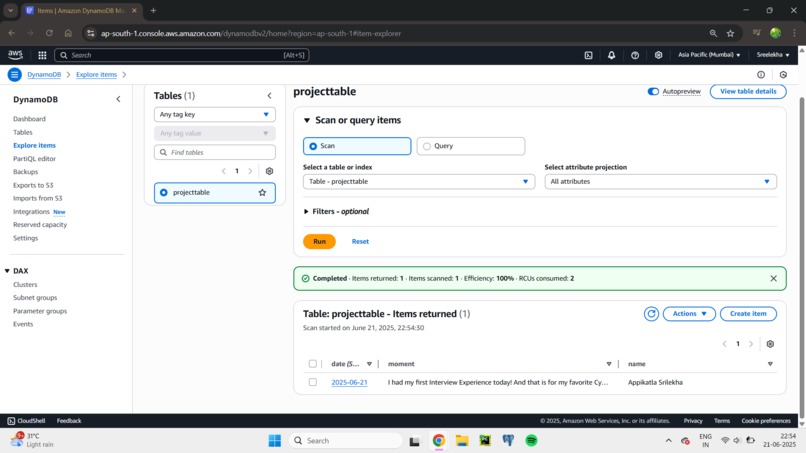
Task: Open the Sreelekha account menu
Action: click(773, 55)
